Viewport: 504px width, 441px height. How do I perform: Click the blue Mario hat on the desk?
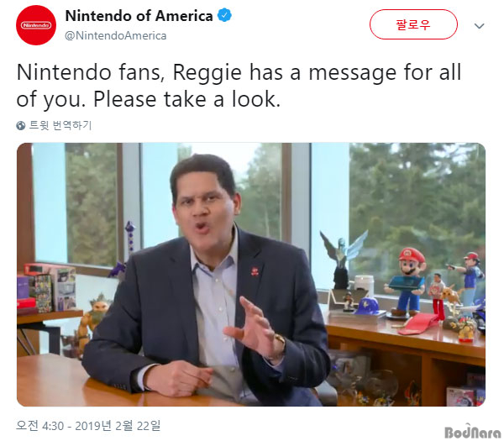[x=368, y=307]
